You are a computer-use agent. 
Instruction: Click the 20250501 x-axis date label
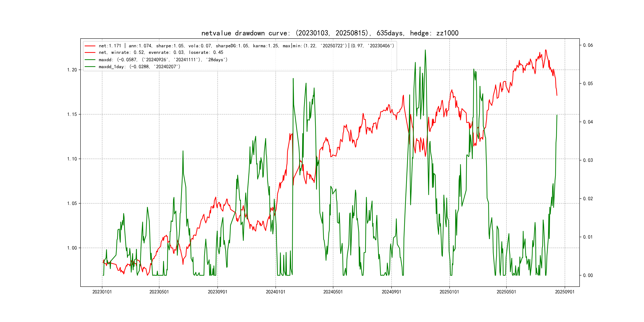tap(506, 292)
